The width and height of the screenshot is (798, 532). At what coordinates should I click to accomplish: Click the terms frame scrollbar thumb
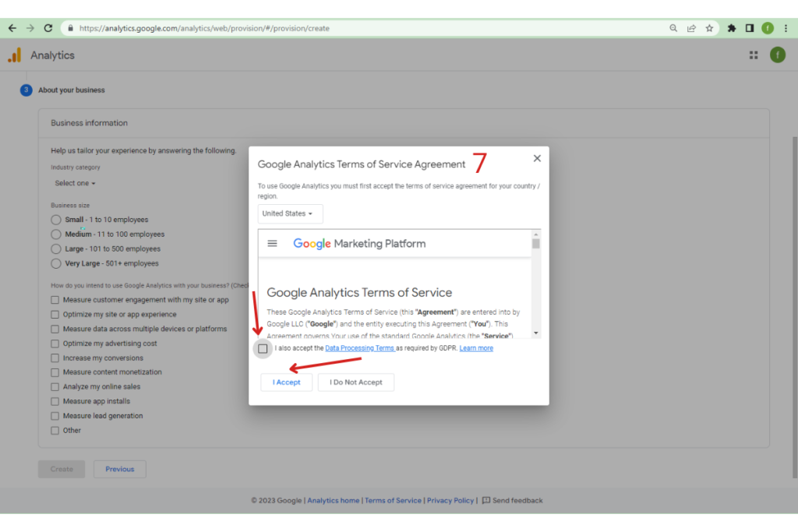tap(536, 244)
